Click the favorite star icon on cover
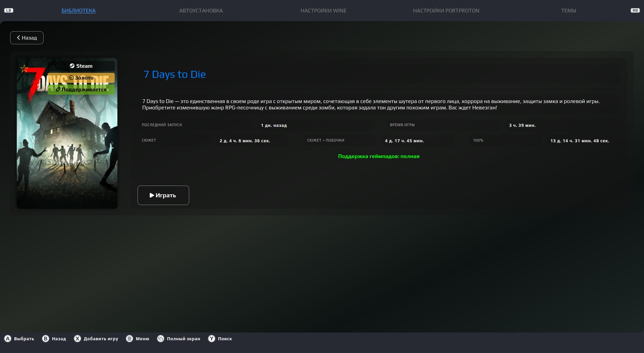The image size is (644, 353). (x=24, y=69)
